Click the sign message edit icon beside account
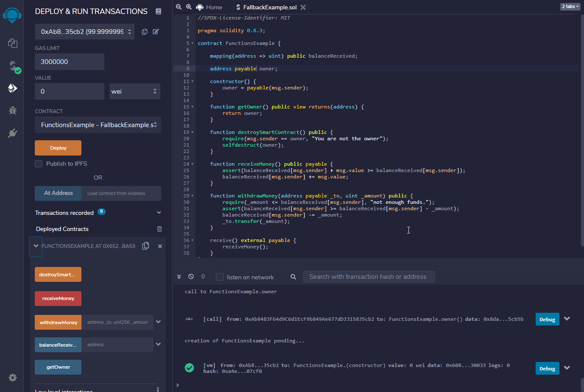The width and height of the screenshot is (584, 392). (x=156, y=32)
